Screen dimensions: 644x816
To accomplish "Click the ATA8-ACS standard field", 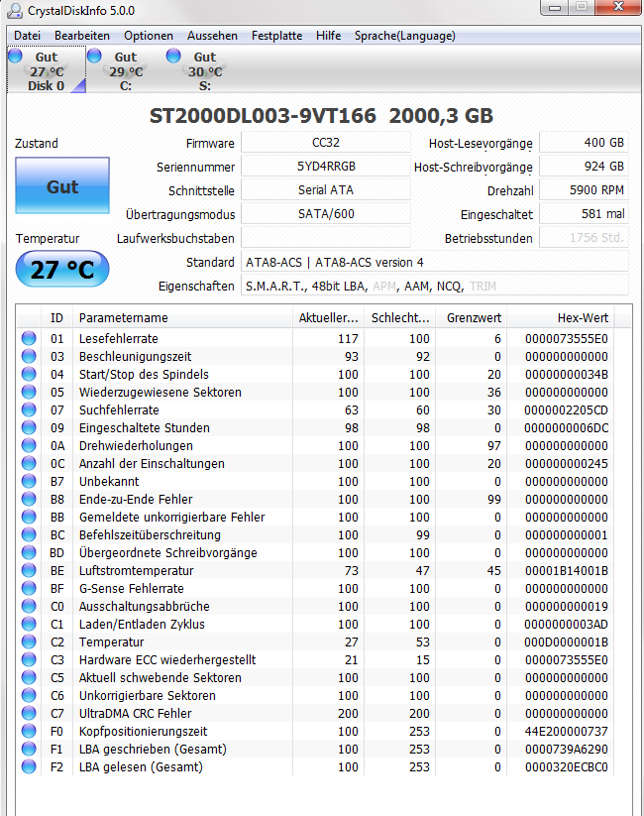I will click(x=434, y=262).
